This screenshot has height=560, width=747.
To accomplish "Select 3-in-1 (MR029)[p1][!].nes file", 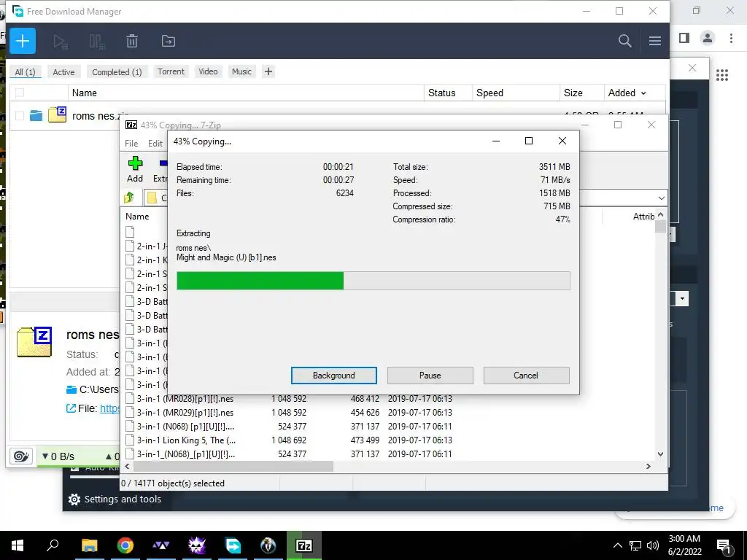I will tap(185, 413).
